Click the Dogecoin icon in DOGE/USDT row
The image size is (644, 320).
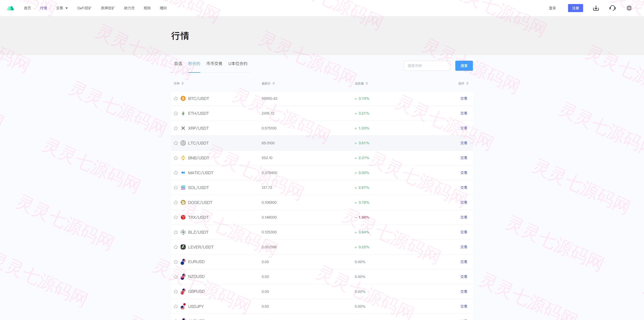point(183,202)
